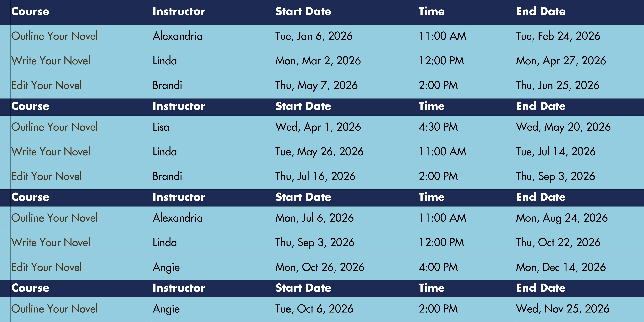Open the Edit Your Novel course starting May 7
This screenshot has height=322, width=644.
(46, 85)
